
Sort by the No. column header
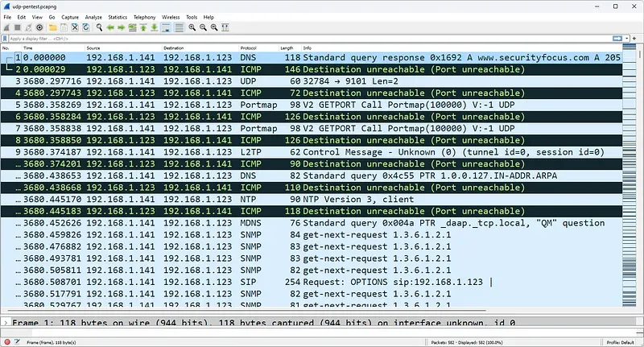(11, 48)
